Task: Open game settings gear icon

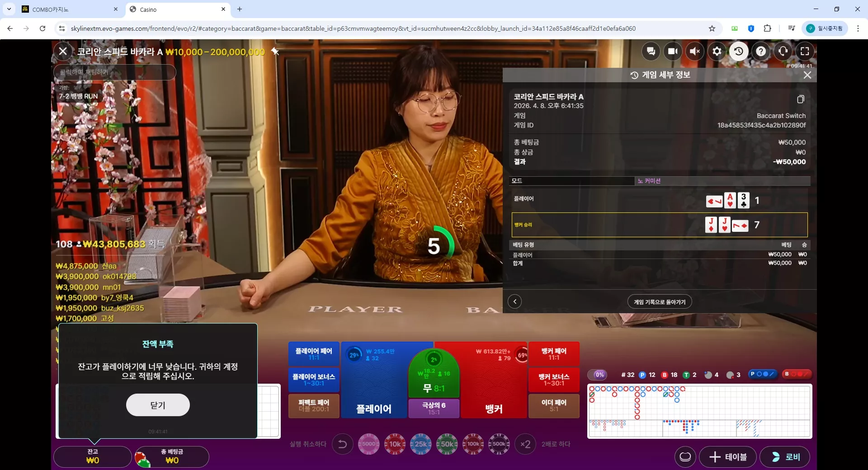Action: pos(717,52)
